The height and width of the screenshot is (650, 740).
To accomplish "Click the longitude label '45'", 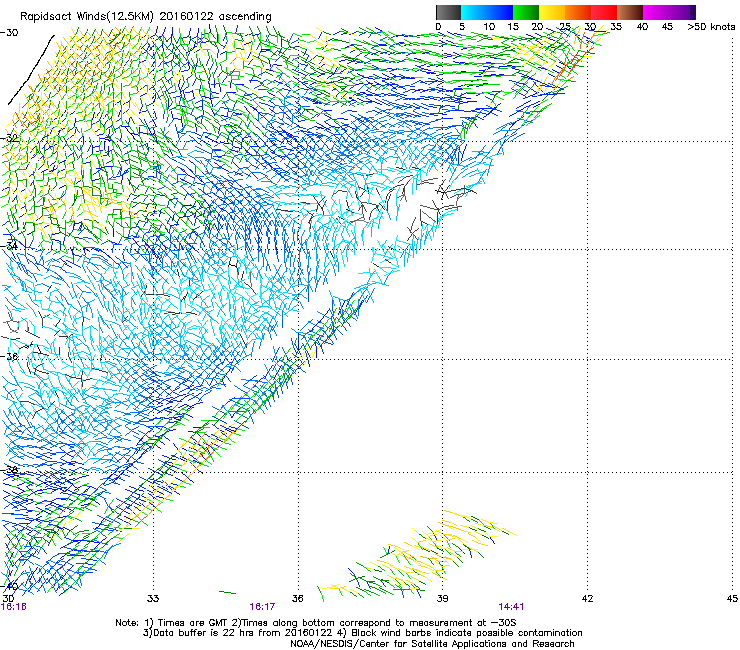I will tap(732, 599).
